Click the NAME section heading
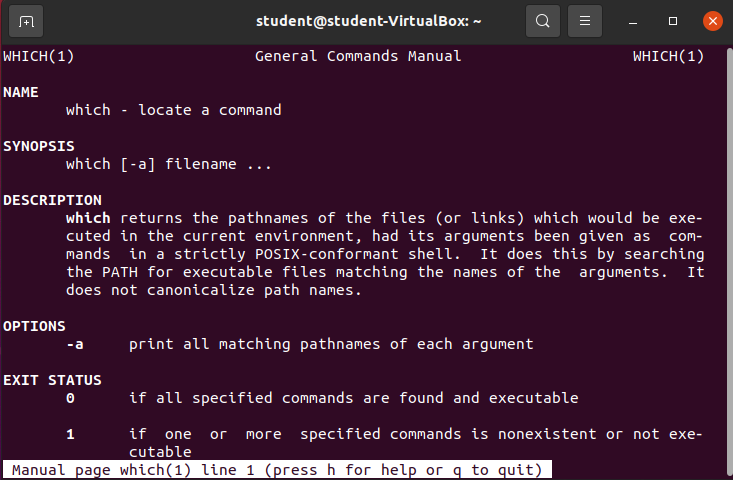733x480 pixels. (x=21, y=92)
